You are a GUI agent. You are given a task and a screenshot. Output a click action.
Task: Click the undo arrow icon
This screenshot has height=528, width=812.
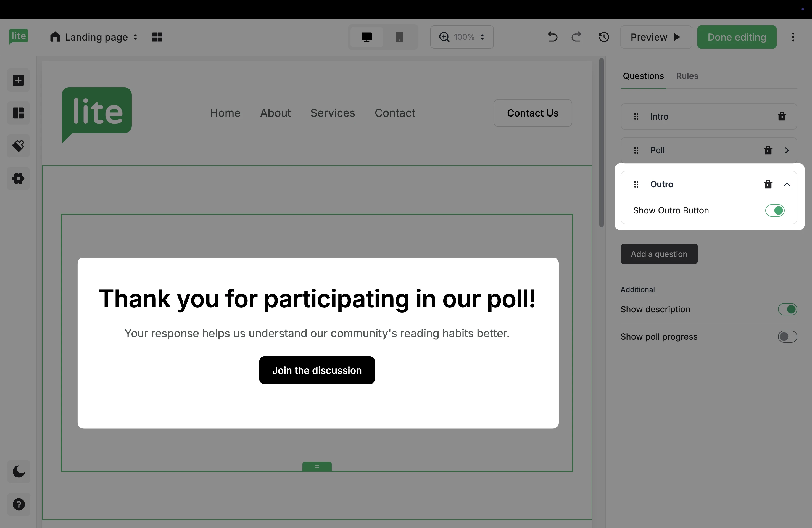tap(552, 37)
